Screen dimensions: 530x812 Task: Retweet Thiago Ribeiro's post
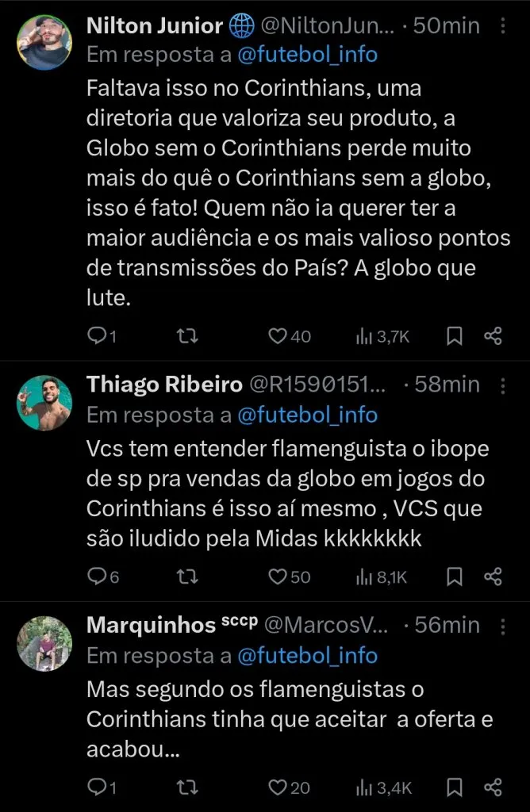186,576
